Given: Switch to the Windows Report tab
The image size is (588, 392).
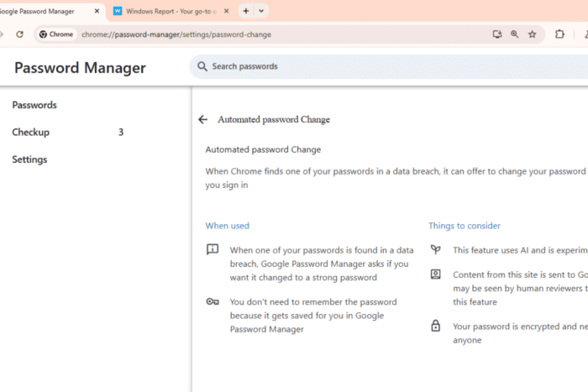Looking at the screenshot, I should click(x=171, y=11).
